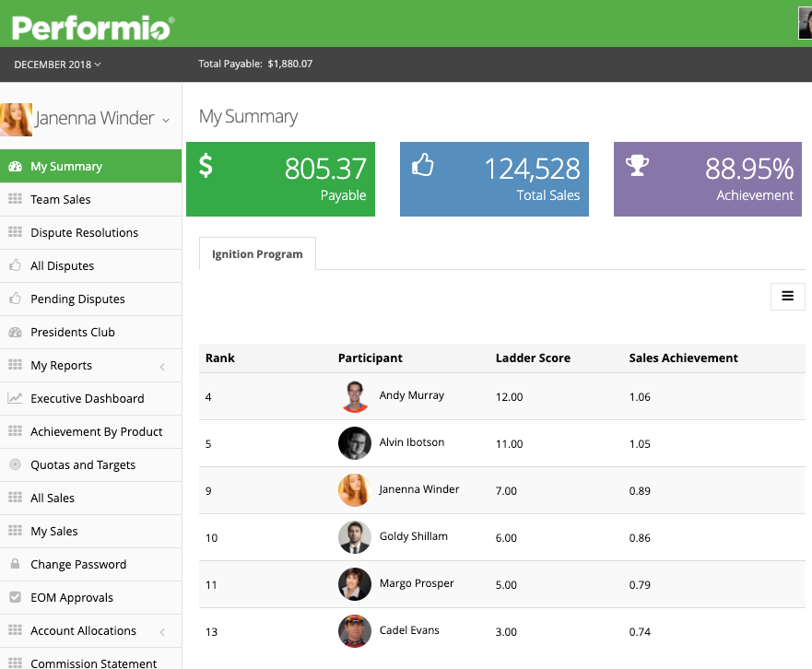The height and width of the screenshot is (669, 812).
Task: Expand the Janenna Winder user menu chevron
Action: (x=166, y=120)
